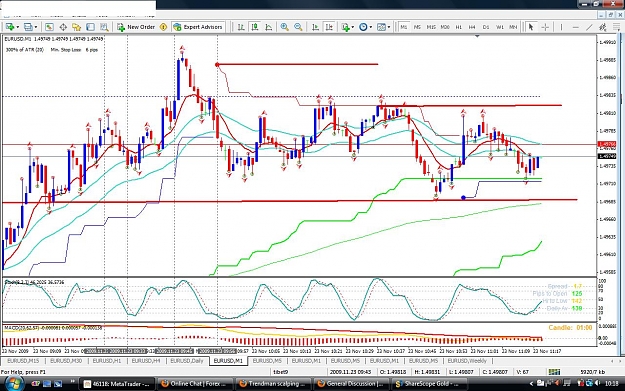
Task: Open the Strategy Tester
Action: pyautogui.click(x=104, y=27)
